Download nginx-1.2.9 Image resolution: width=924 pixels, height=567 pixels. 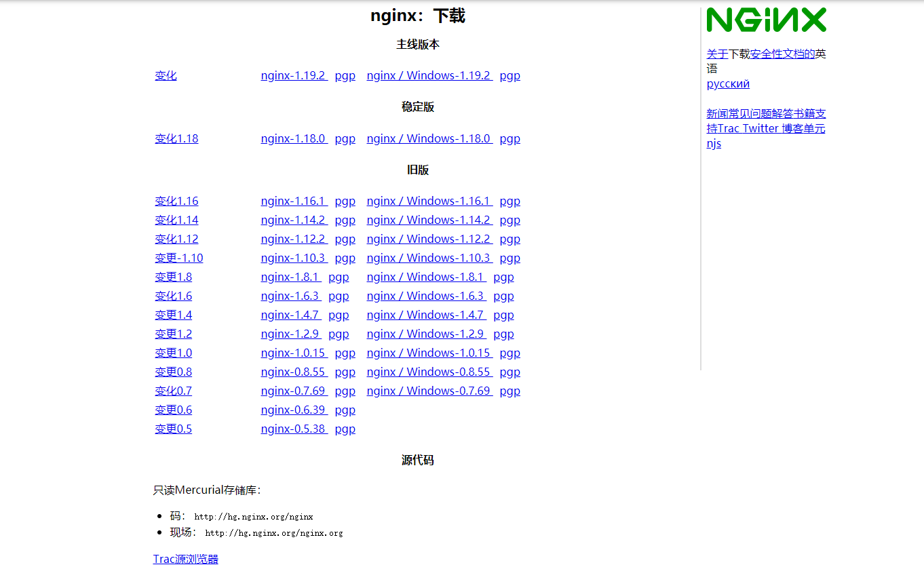tap(290, 334)
